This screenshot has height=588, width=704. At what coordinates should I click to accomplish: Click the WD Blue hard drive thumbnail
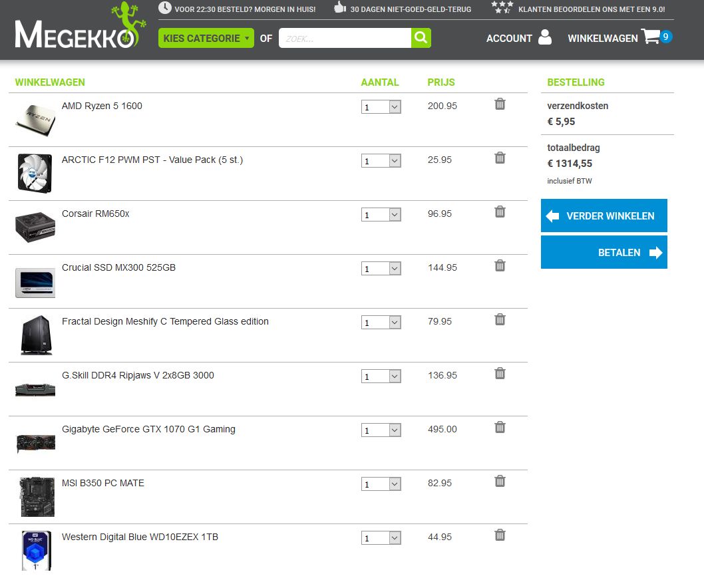(x=37, y=551)
